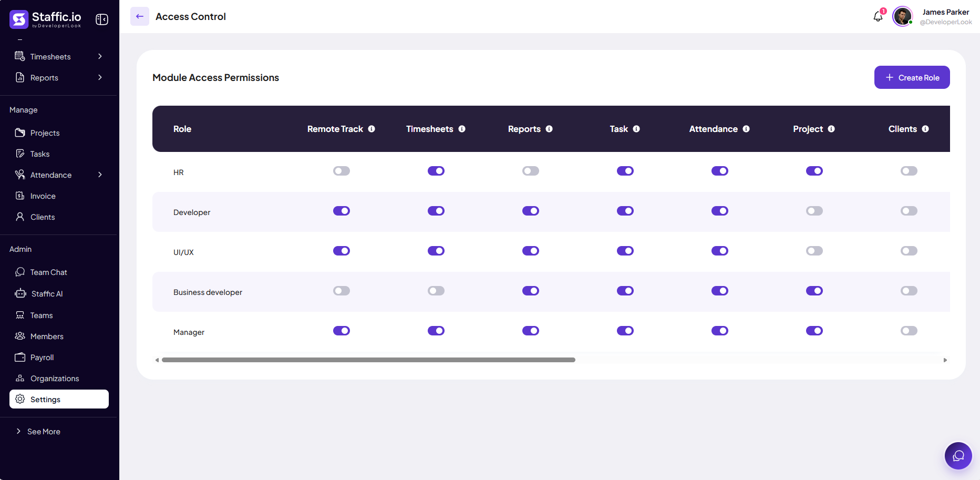Viewport: 980px width, 480px height.
Task: Disable Attendance toggle for Manager role
Action: tap(720, 331)
